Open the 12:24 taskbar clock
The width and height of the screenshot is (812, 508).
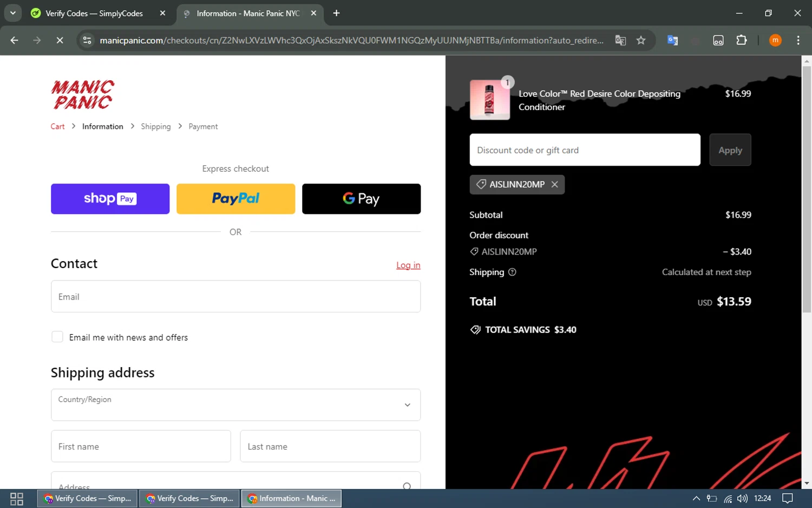[762, 498]
